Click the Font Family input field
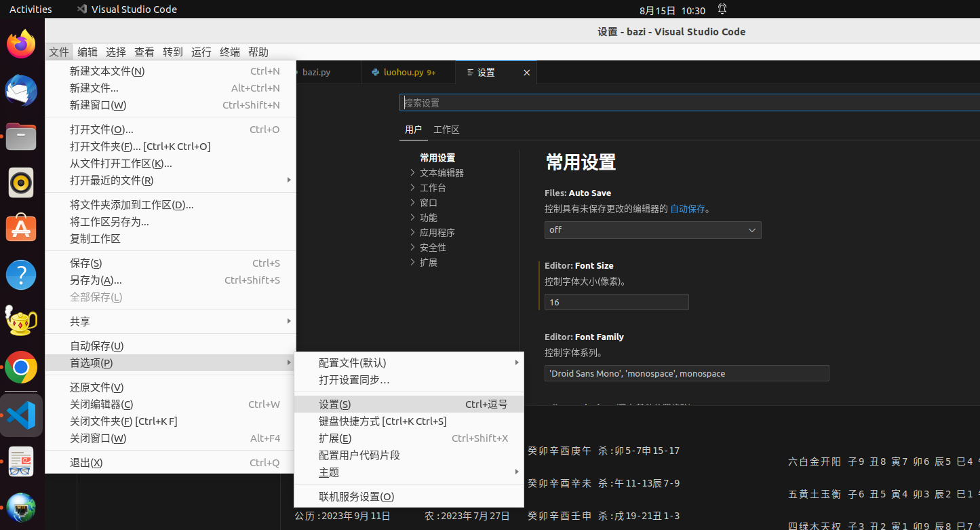This screenshot has width=980, height=530. (686, 373)
